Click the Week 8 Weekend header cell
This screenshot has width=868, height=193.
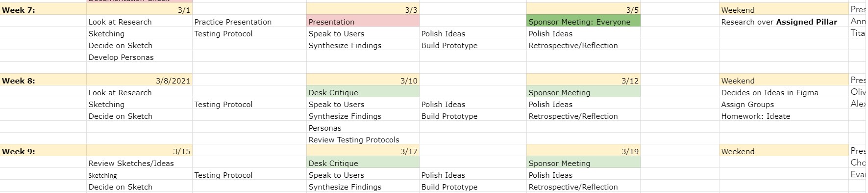784,81
